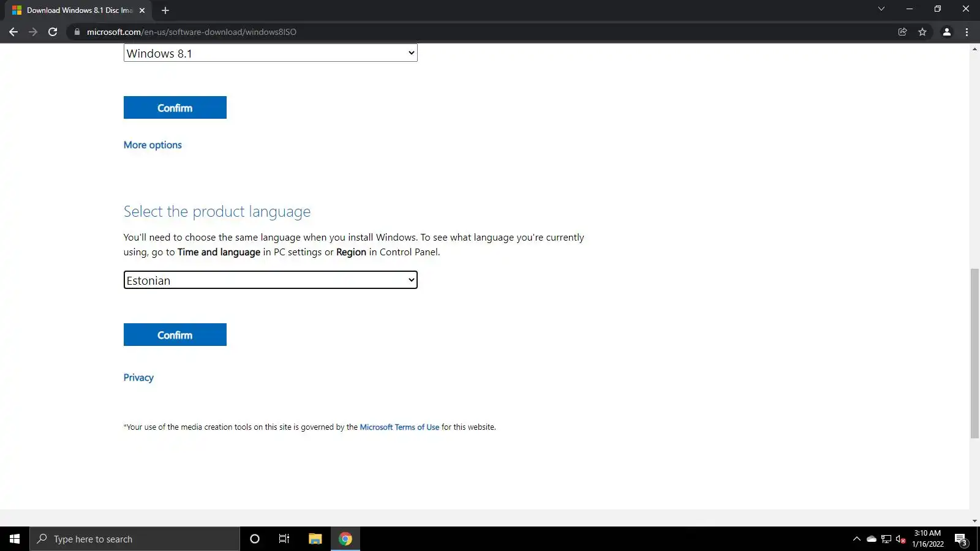Screen dimensions: 980x551
Task: Select the Download Windows 8.1 Disc Image tab
Action: [78, 10]
